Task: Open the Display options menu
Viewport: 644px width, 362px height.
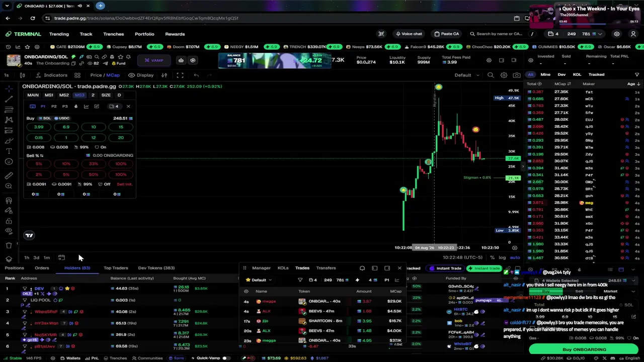Action: (x=141, y=75)
